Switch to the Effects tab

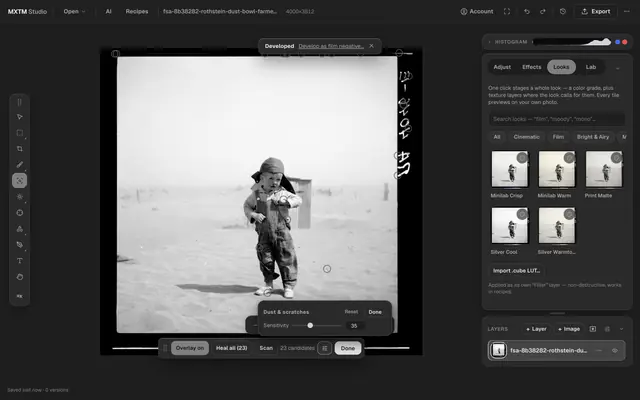click(531, 67)
